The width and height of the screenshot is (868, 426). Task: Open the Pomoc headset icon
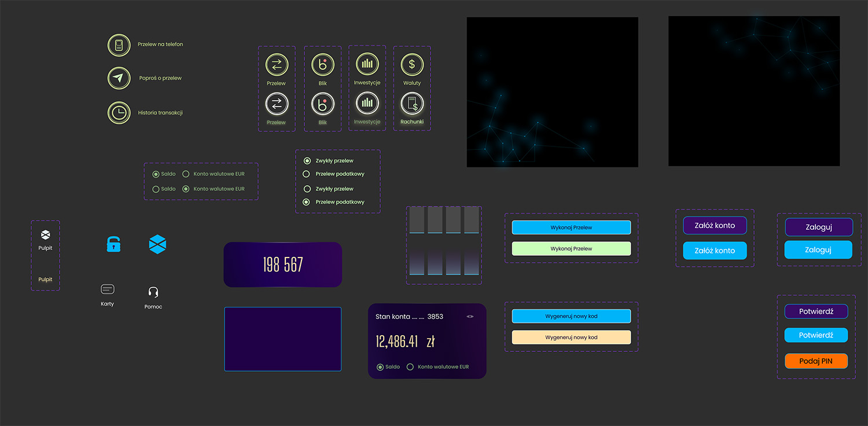pyautogui.click(x=153, y=292)
